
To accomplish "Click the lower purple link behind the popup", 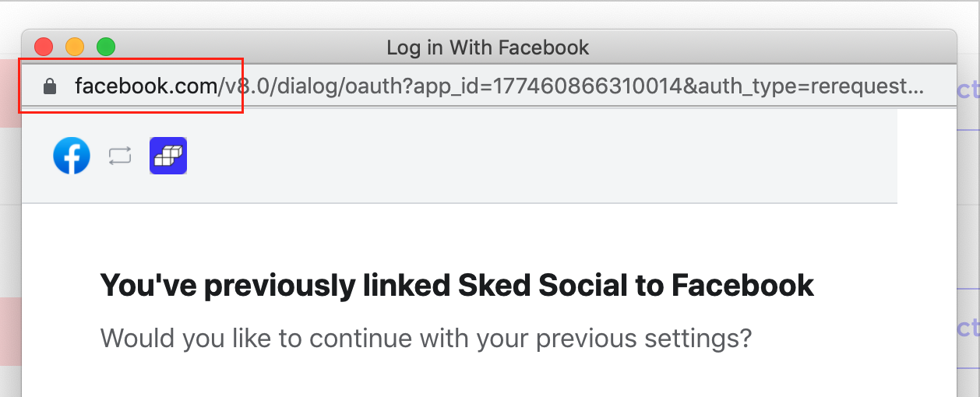I will tap(968, 328).
